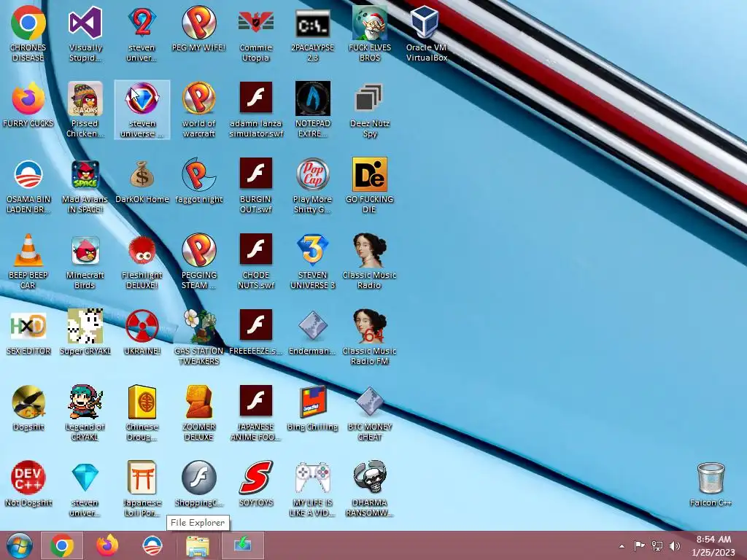
Task: Click the Pissed Chicken... Seasons icon
Action: coord(85,110)
